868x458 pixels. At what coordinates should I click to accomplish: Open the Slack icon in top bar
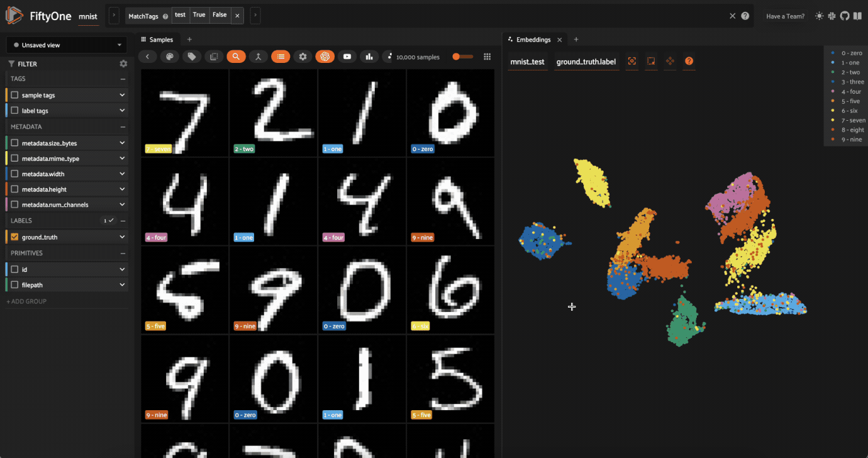coord(832,16)
